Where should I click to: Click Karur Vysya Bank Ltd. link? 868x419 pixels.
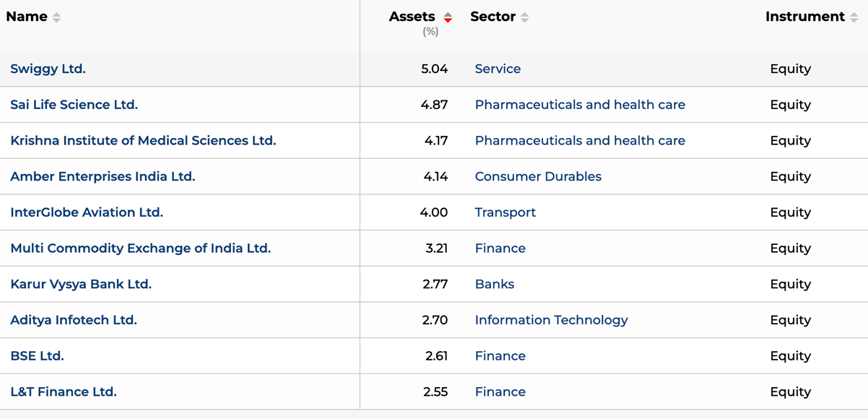tap(81, 285)
